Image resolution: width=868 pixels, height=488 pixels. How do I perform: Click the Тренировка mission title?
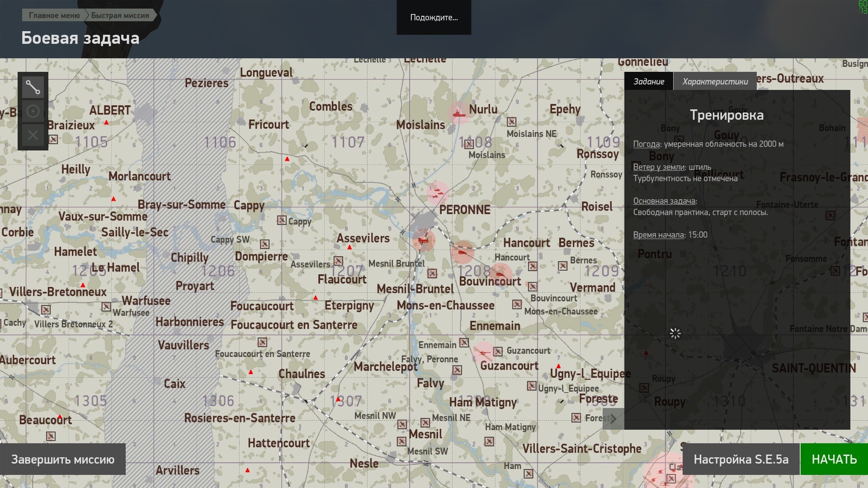[x=726, y=115]
